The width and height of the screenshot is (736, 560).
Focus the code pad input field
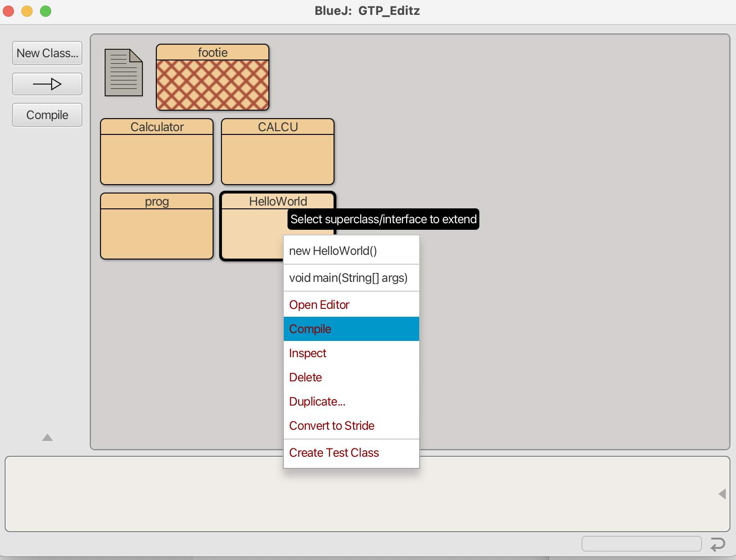[x=642, y=544]
